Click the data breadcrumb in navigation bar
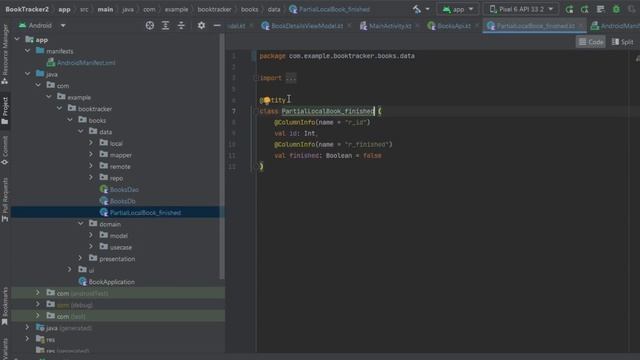Viewport: 640px width, 360px height. (x=274, y=9)
